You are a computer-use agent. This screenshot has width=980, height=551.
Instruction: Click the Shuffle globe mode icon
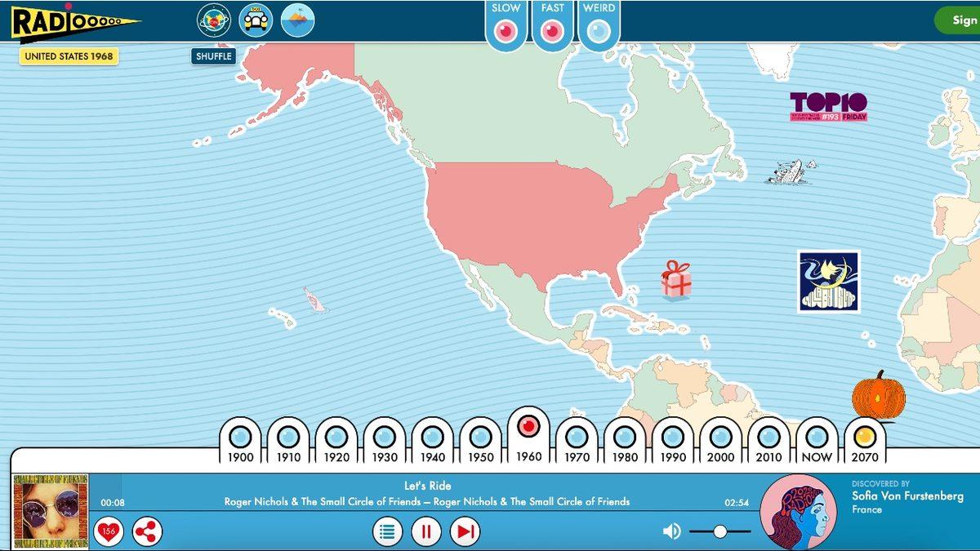[214, 20]
